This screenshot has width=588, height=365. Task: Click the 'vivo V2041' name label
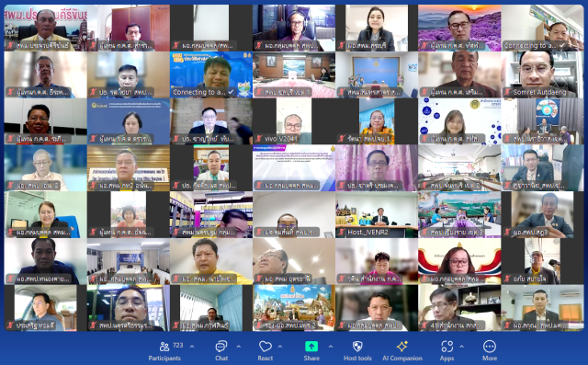[x=281, y=139]
